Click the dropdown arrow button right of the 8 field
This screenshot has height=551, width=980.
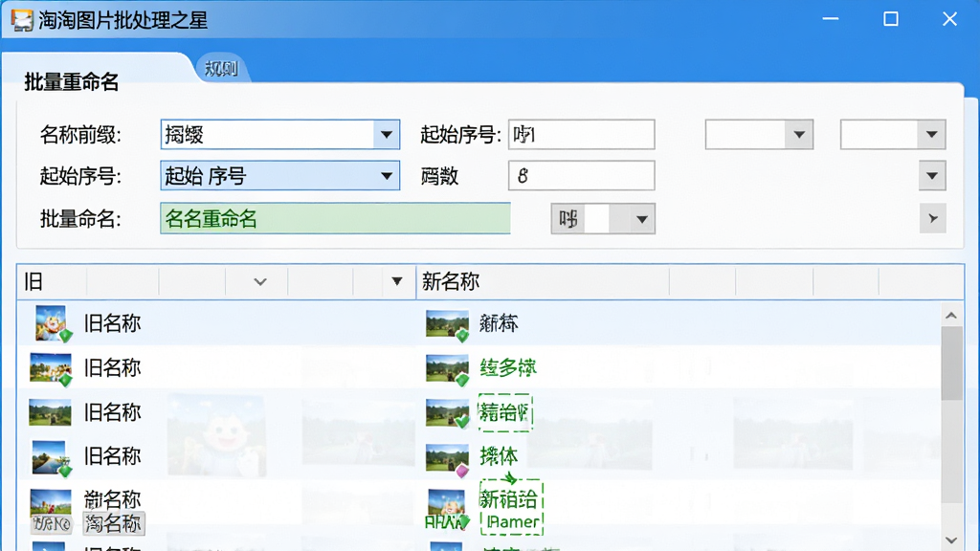click(932, 176)
